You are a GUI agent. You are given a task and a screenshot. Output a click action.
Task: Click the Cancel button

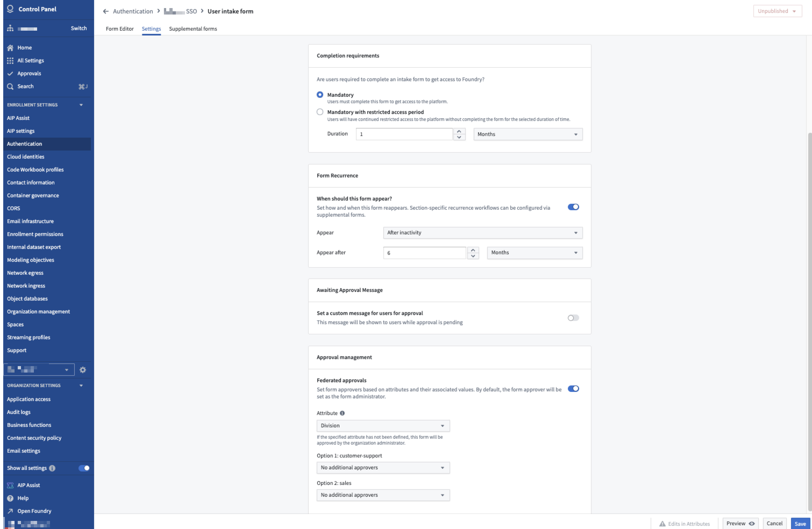click(x=774, y=524)
